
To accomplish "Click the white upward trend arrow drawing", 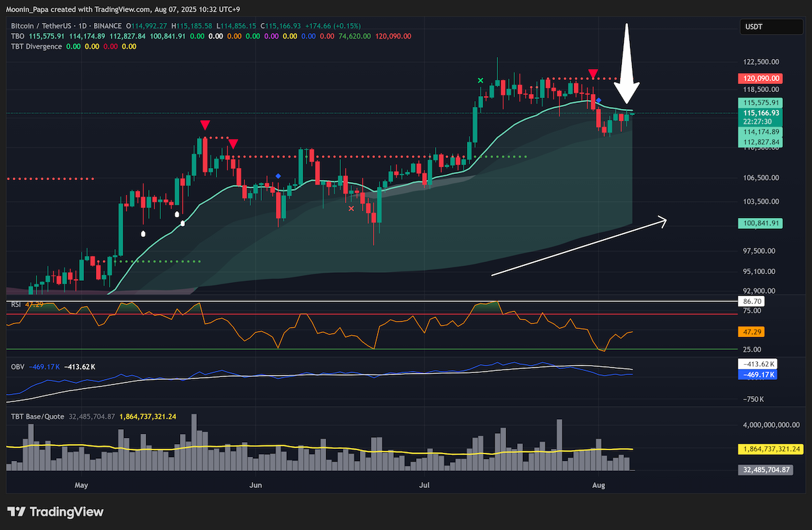I will pyautogui.click(x=579, y=246).
